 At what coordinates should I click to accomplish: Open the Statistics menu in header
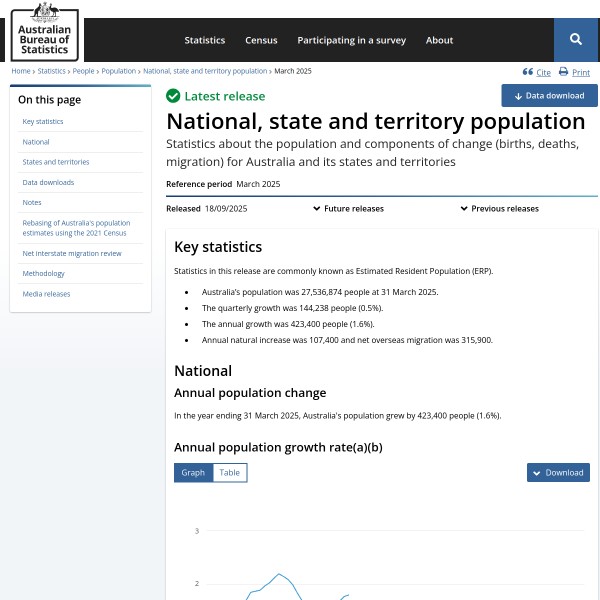204,40
